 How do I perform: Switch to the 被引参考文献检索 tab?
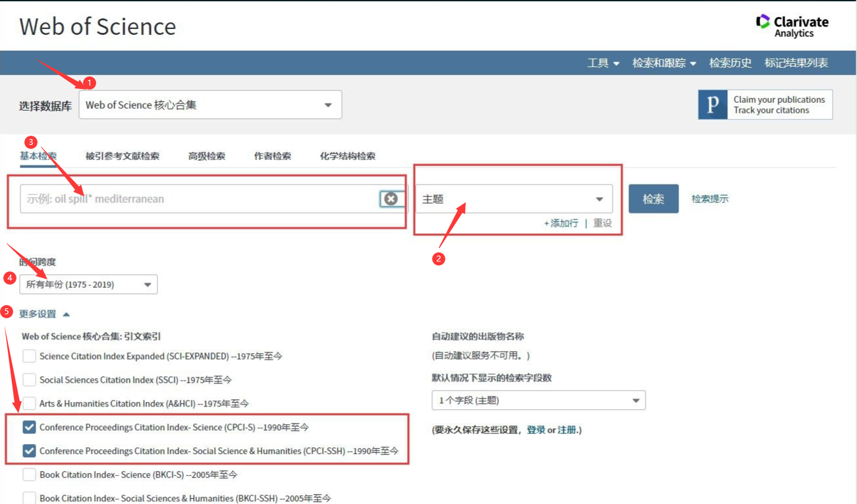[122, 156]
